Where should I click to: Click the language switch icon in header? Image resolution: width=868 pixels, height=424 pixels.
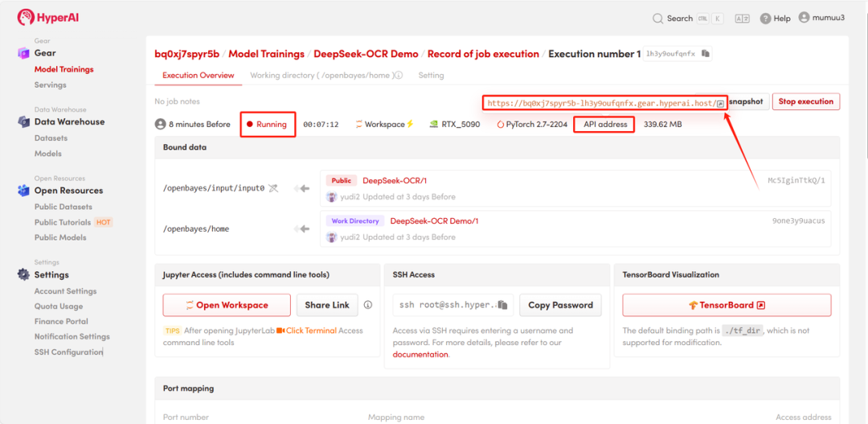tap(742, 19)
